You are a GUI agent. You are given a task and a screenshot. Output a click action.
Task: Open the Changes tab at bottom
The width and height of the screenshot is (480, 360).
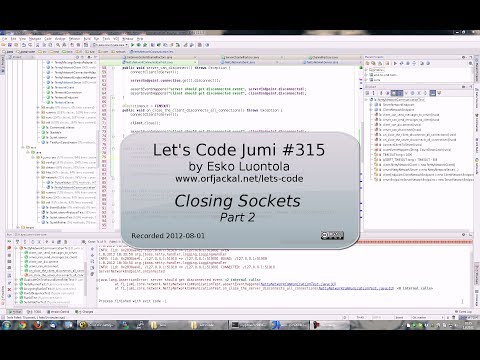[x=84, y=312]
